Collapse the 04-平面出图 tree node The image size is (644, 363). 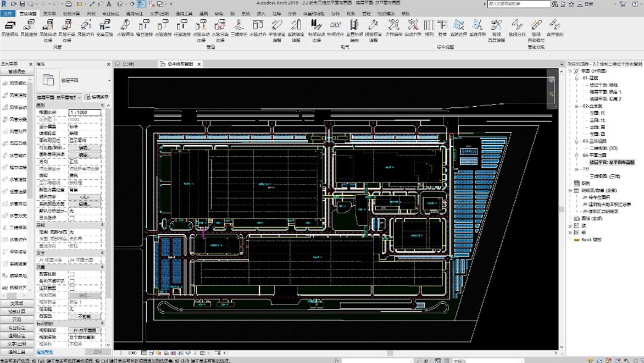[x=576, y=156]
